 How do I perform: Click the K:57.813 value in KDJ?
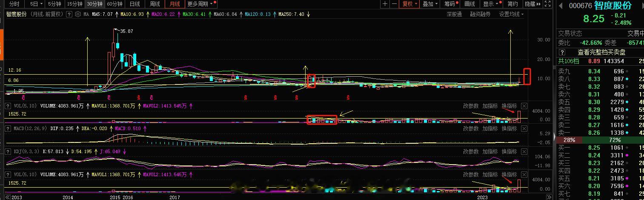coord(52,151)
